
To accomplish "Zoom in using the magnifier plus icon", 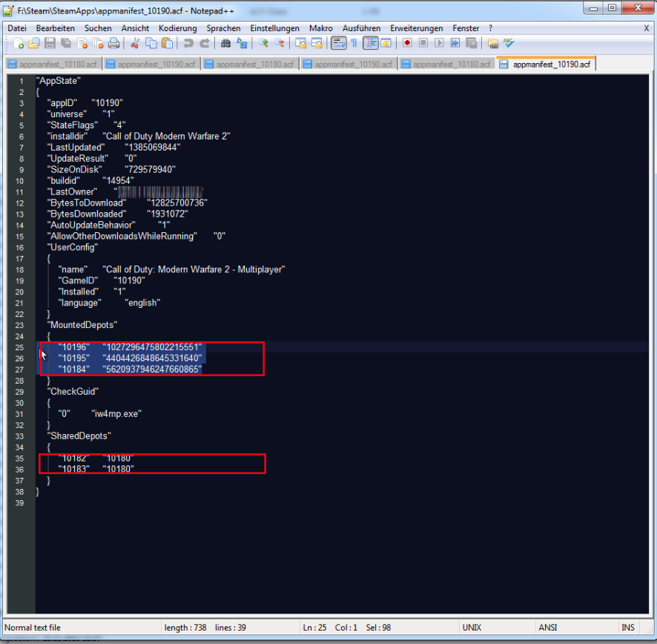I will coord(263,43).
